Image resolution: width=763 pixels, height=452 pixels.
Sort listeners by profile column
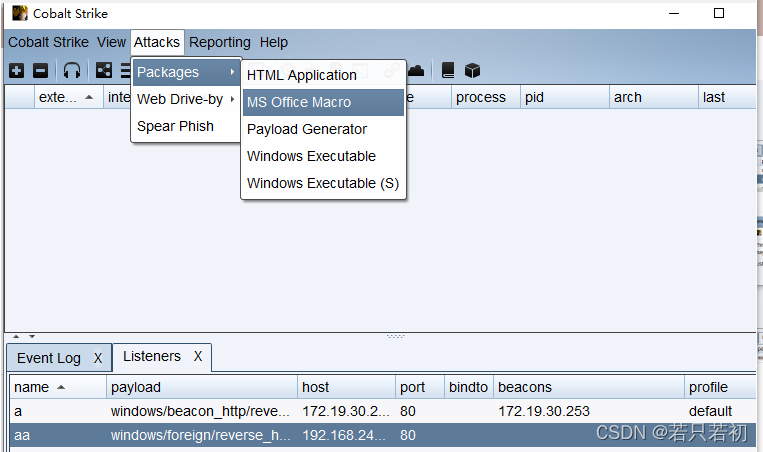pyautogui.click(x=720, y=387)
